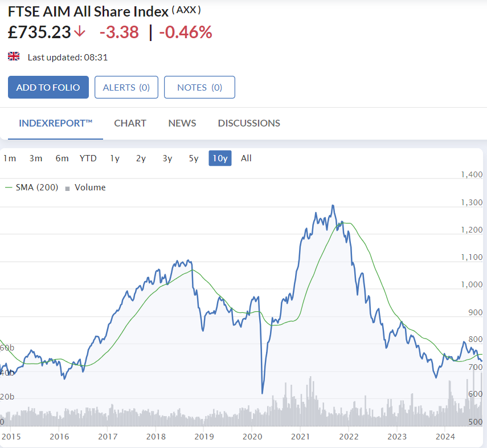Select the 5y time range
This screenshot has width=487, height=448.
(194, 158)
